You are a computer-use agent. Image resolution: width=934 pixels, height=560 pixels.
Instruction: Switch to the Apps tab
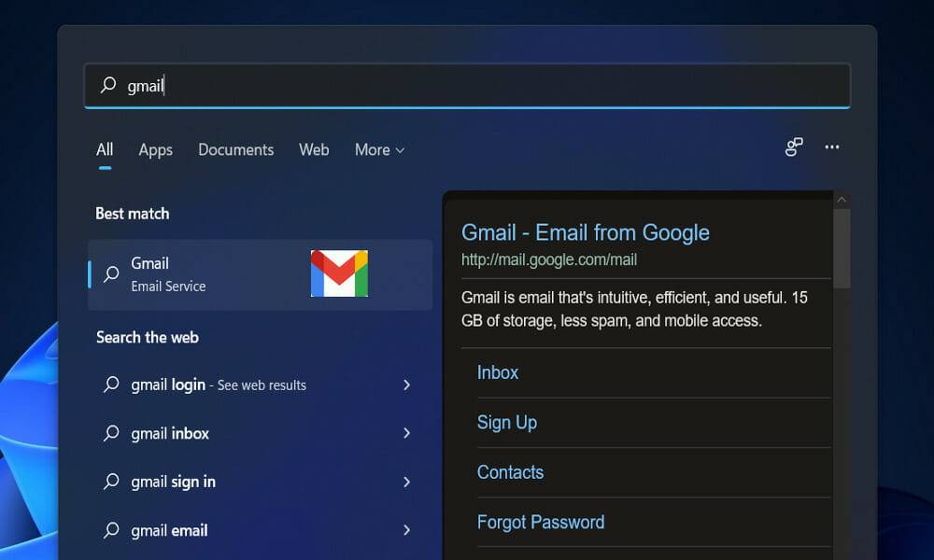point(155,150)
